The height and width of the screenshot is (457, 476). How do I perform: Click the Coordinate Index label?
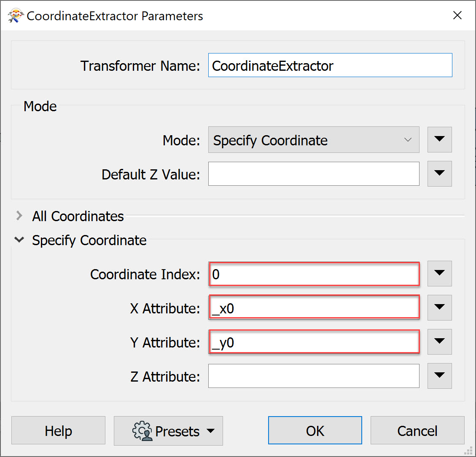point(145,275)
